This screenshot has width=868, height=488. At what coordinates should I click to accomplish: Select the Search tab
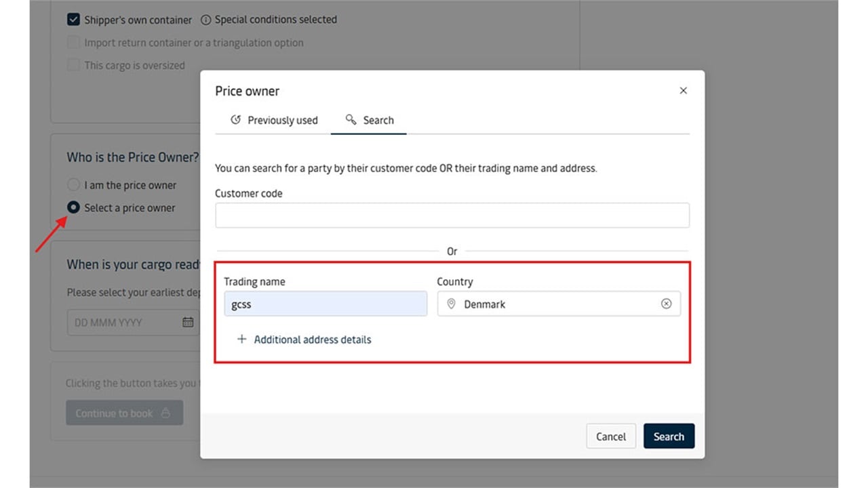(x=370, y=120)
